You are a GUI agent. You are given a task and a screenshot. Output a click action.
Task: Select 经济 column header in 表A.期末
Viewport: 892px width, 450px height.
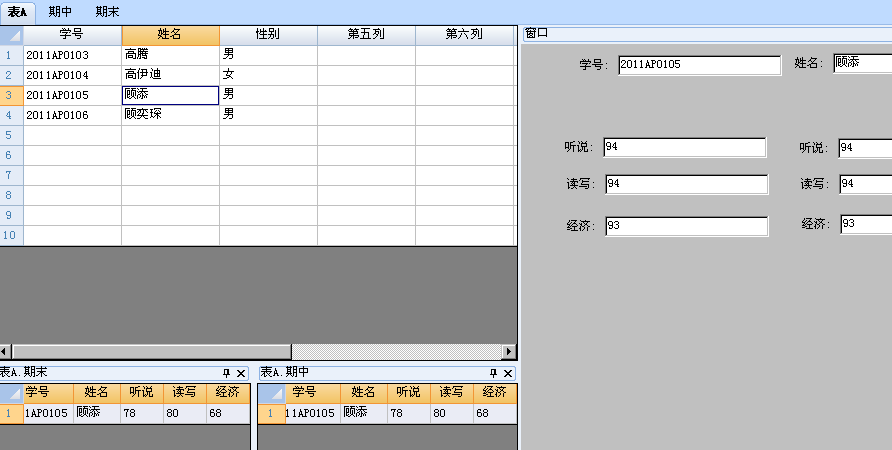click(228, 394)
